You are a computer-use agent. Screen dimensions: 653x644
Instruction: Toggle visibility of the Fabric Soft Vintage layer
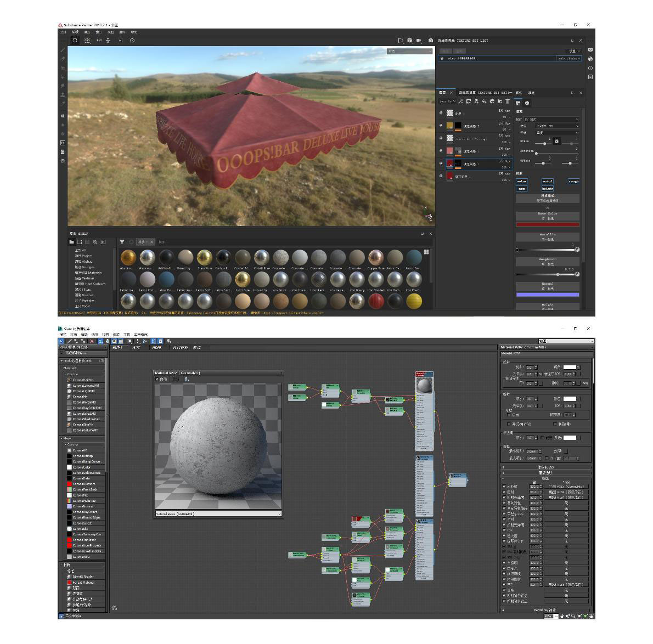point(441,138)
